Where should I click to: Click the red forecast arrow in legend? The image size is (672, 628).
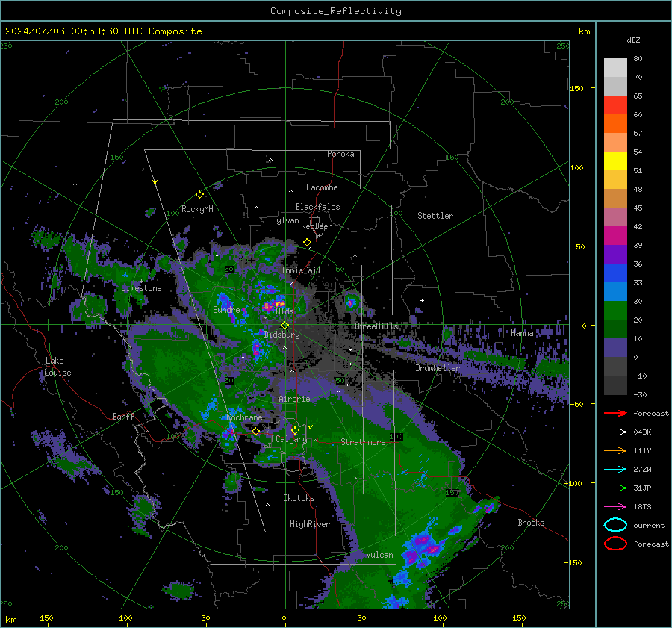(615, 413)
